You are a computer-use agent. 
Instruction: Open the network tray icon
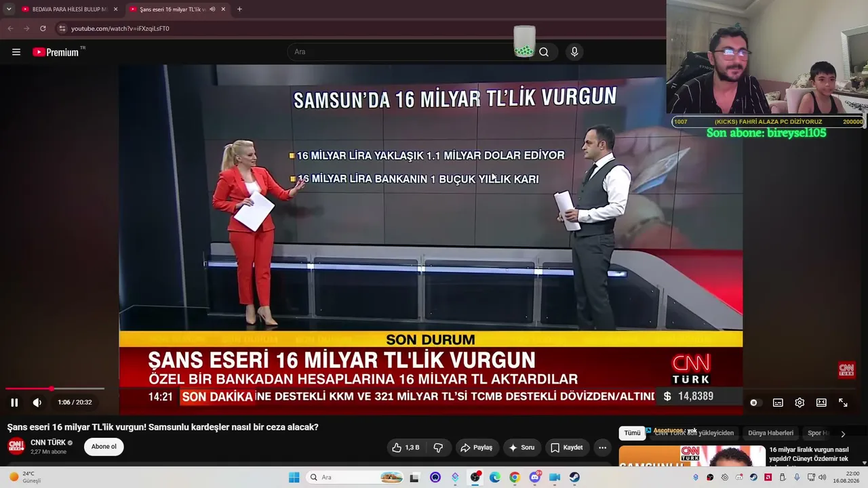click(x=811, y=477)
